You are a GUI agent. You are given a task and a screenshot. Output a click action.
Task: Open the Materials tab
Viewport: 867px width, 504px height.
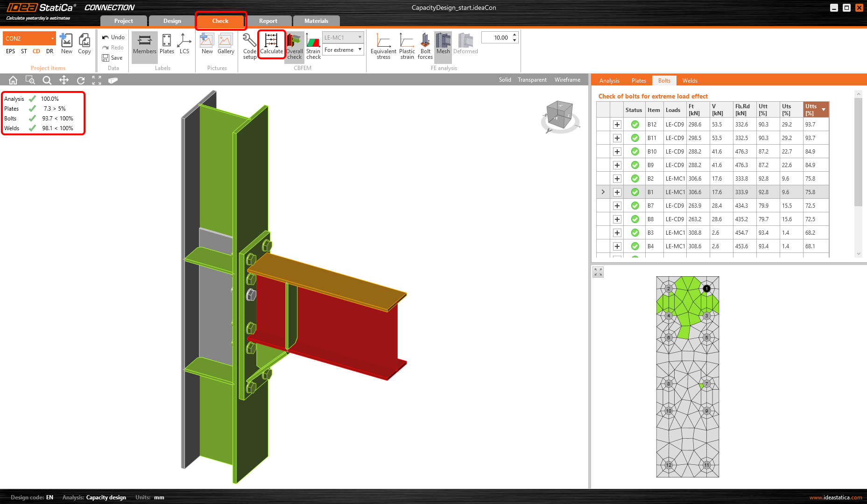(317, 21)
